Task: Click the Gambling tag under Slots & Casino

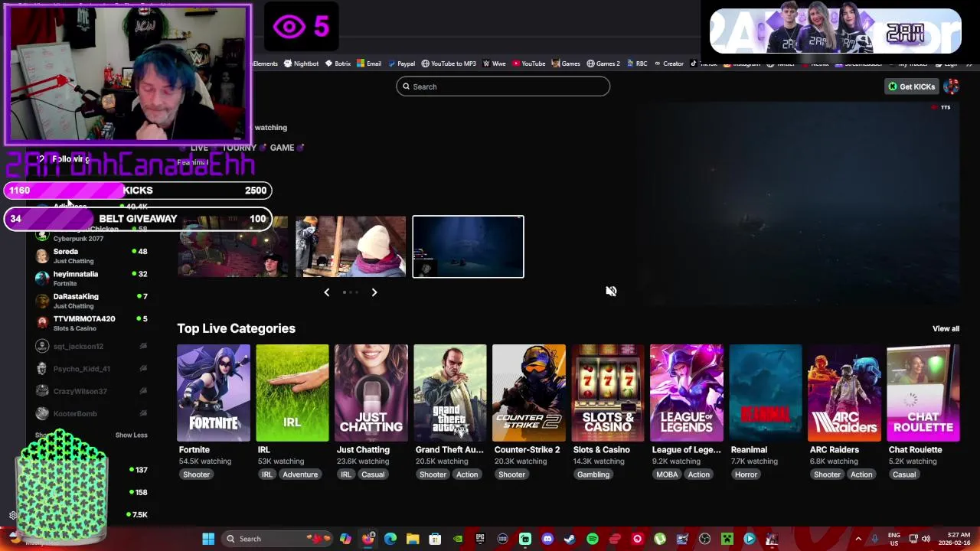Action: tap(593, 474)
